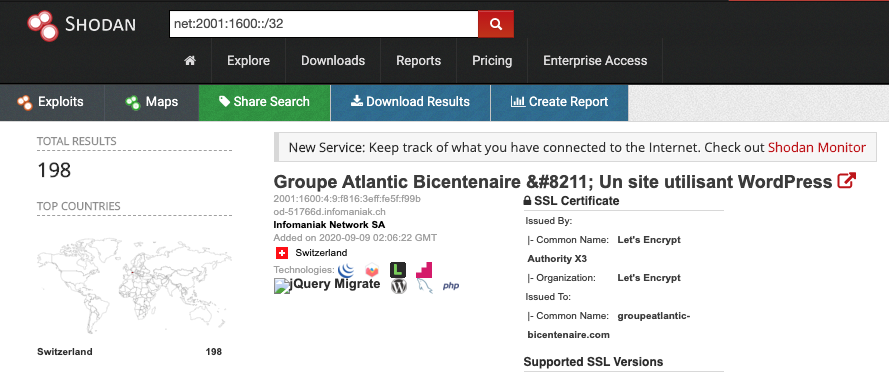Switch to the Exploits tab
The width and height of the screenshot is (889, 372).
pos(52,102)
